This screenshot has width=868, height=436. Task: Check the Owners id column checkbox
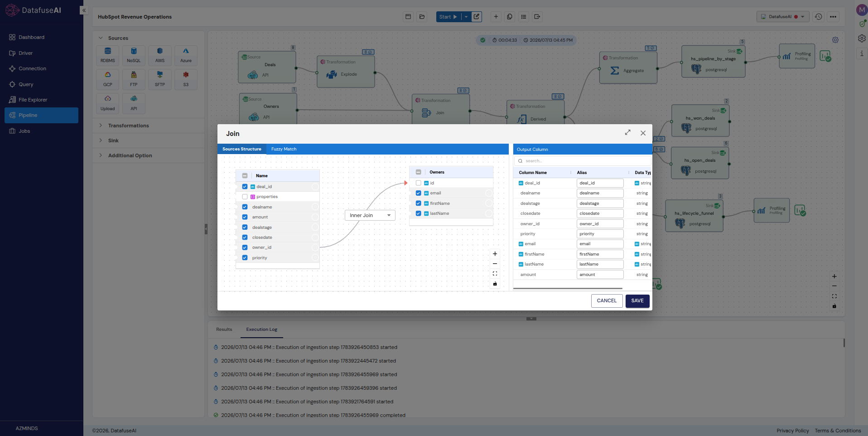[418, 183]
